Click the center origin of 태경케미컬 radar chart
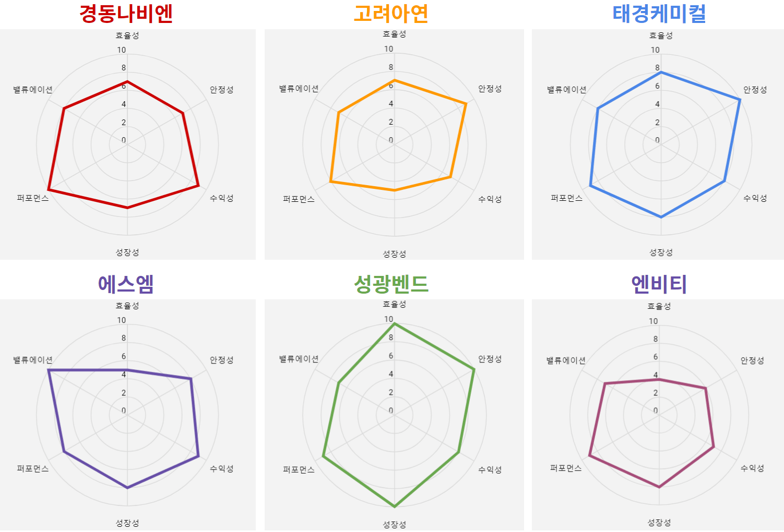The width and height of the screenshot is (784, 532). [x=661, y=144]
